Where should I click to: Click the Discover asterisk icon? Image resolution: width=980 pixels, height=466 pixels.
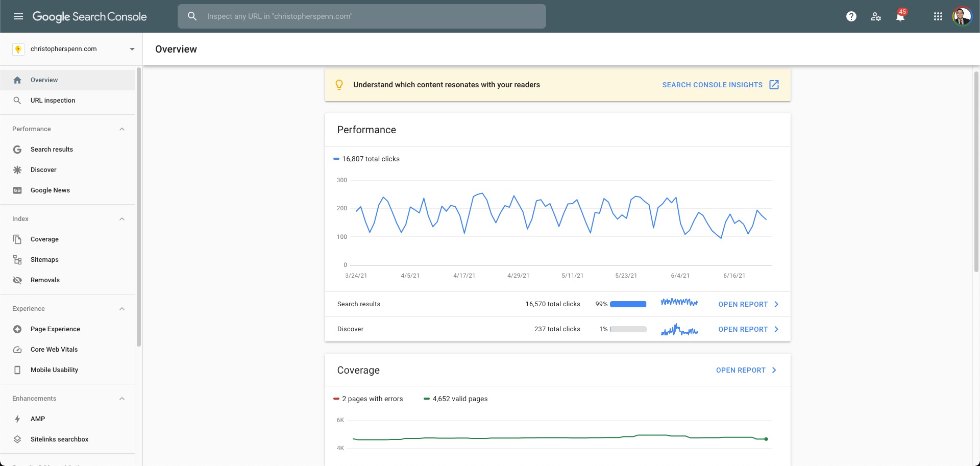[17, 170]
